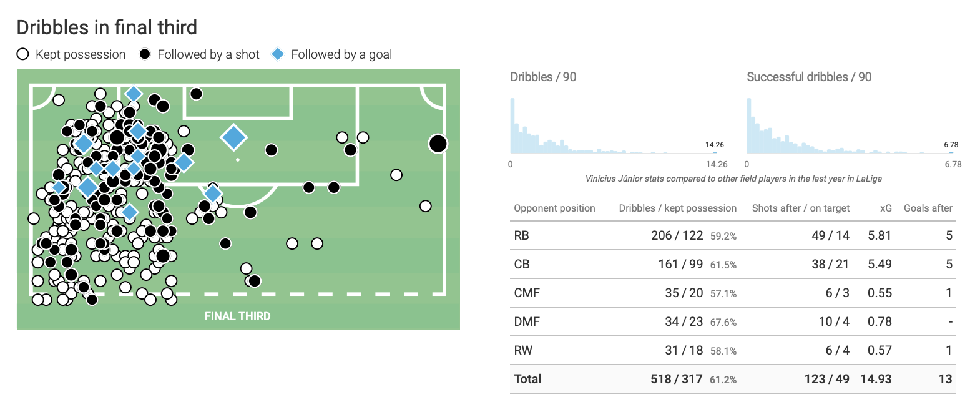
Task: Sort by the "Goals after" column header
Action: click(x=928, y=208)
